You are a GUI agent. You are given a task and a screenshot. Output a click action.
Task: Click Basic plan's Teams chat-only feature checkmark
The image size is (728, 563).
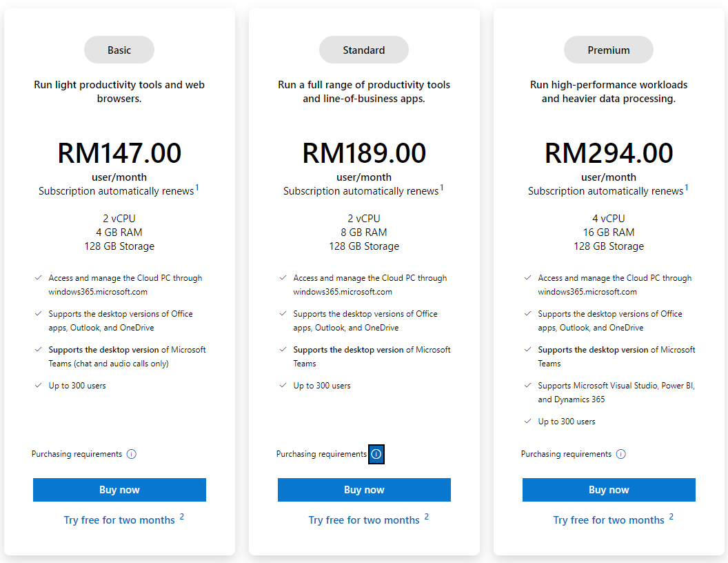tap(38, 349)
